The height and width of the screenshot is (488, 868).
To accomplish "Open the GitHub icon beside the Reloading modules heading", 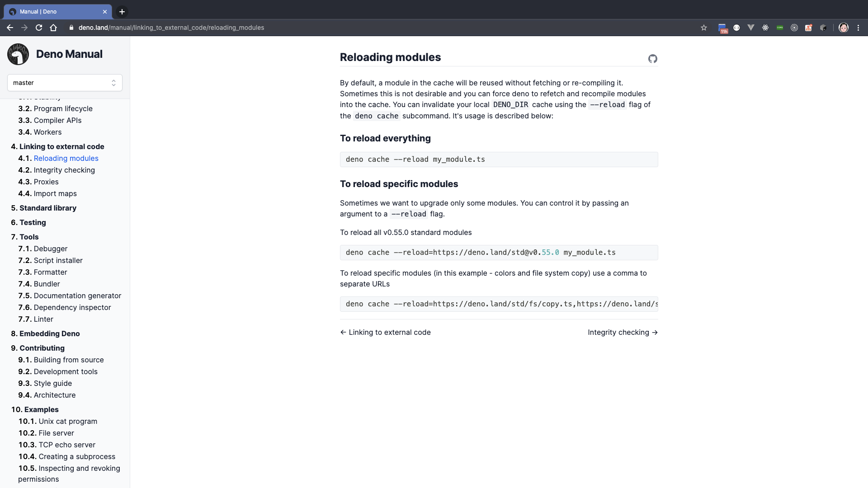I will click(x=652, y=59).
